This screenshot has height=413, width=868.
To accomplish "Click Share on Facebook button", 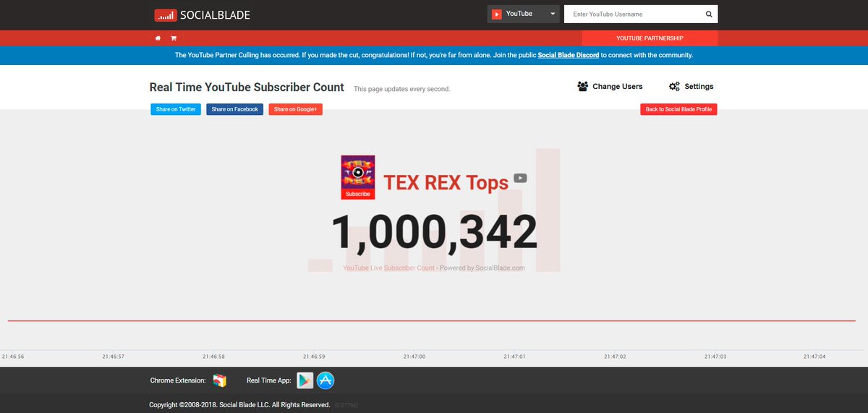I will click(x=235, y=109).
